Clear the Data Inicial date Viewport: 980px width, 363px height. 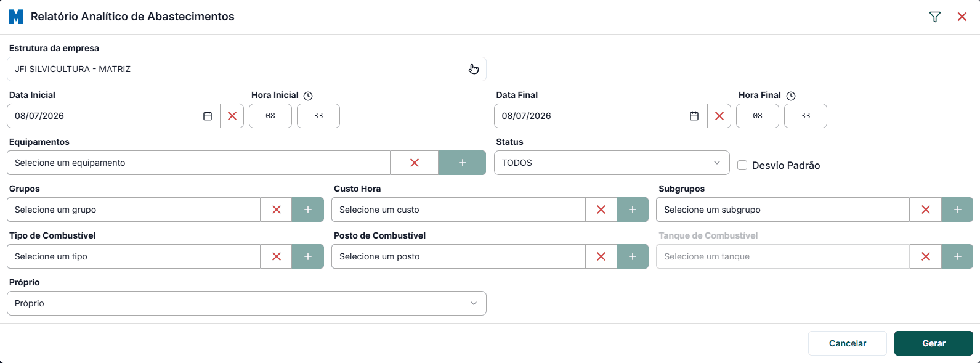232,116
